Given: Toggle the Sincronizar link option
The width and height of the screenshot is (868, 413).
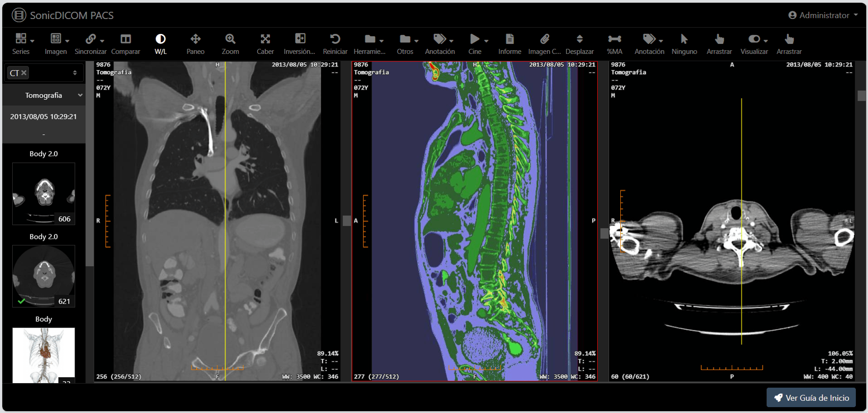Looking at the screenshot, I should 90,44.
